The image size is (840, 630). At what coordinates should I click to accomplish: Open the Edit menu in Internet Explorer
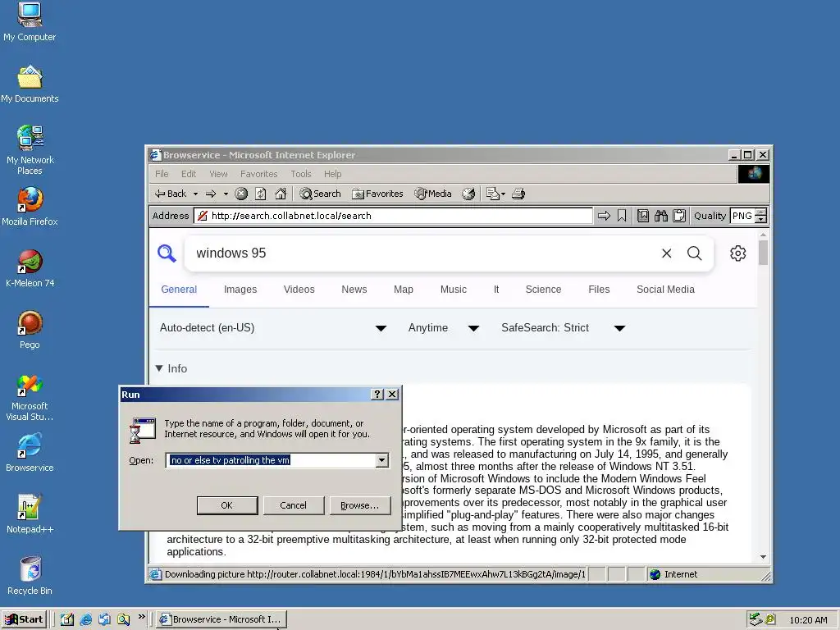point(189,174)
